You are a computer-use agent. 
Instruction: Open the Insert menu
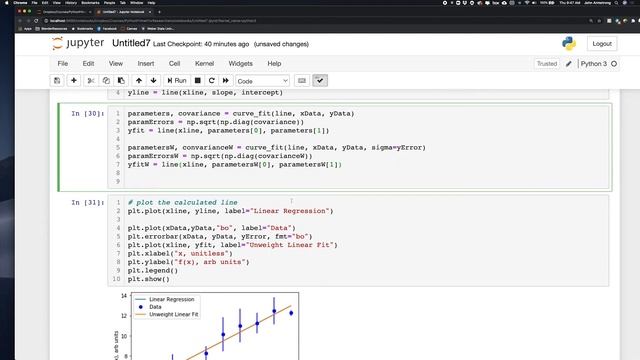click(x=146, y=64)
